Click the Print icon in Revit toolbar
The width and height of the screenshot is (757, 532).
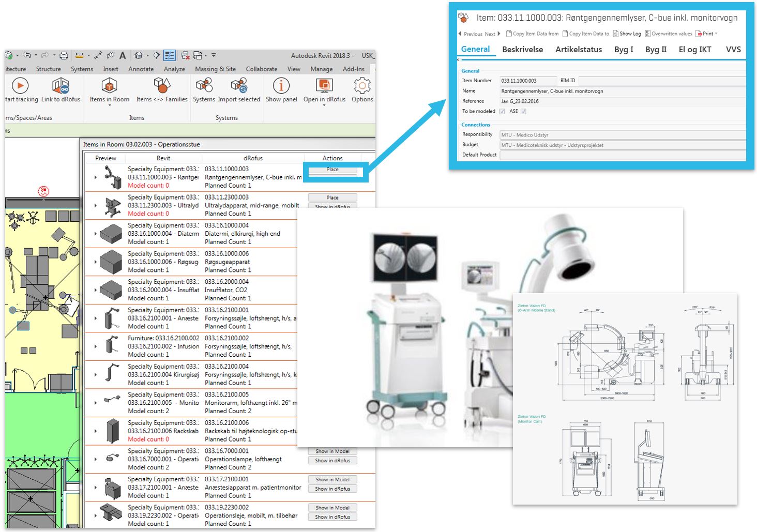coord(64,55)
